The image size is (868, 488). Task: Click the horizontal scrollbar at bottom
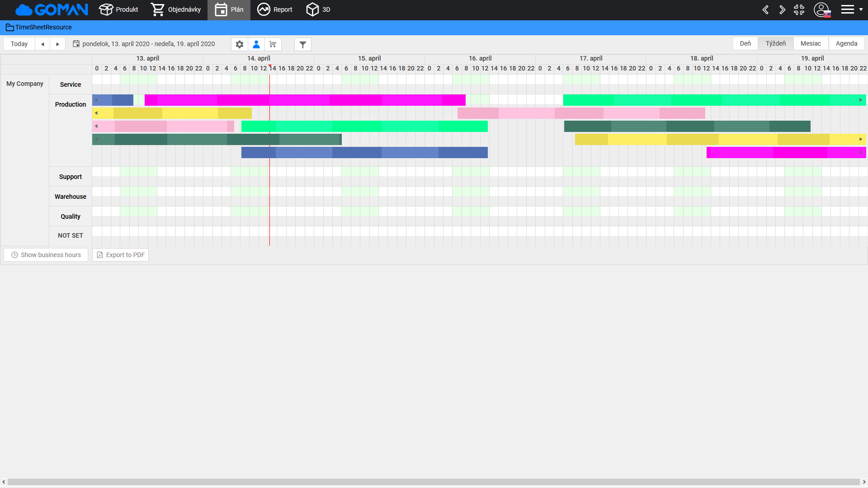434,482
